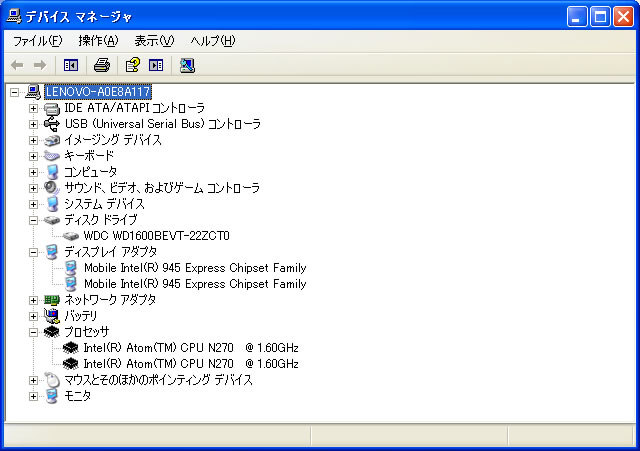Click the imaging device camera icon

tap(52, 140)
